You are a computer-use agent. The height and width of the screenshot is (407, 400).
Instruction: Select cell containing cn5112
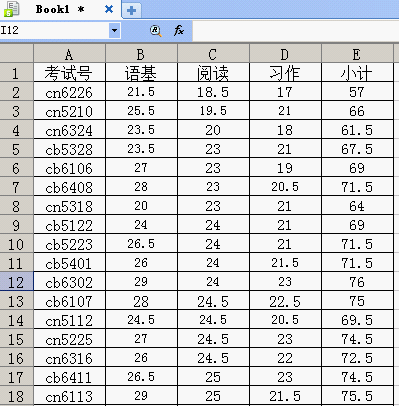click(x=69, y=319)
